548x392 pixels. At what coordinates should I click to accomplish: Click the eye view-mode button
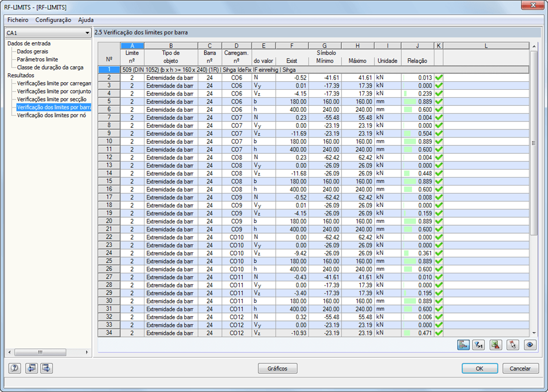click(530, 345)
